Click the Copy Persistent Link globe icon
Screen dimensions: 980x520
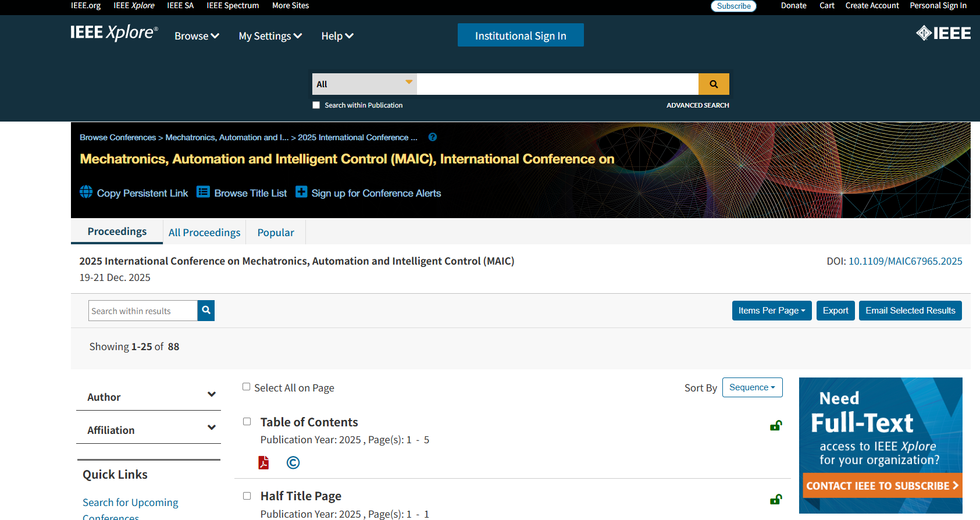(86, 192)
